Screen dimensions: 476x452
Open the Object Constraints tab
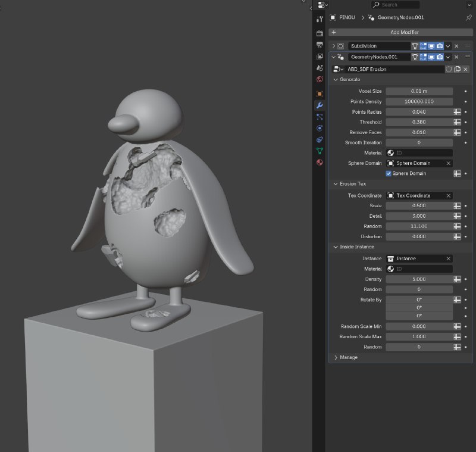tap(320, 140)
